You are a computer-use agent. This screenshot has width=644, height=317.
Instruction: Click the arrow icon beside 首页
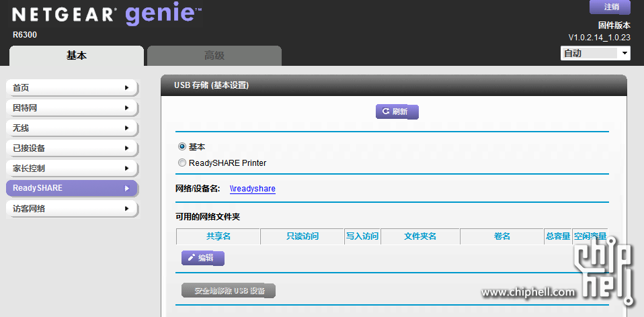pos(126,87)
